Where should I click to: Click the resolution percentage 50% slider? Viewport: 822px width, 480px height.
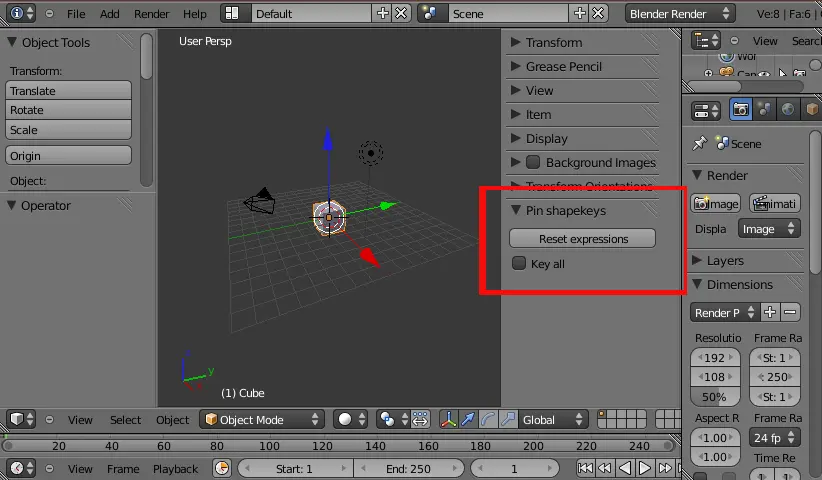(x=714, y=396)
